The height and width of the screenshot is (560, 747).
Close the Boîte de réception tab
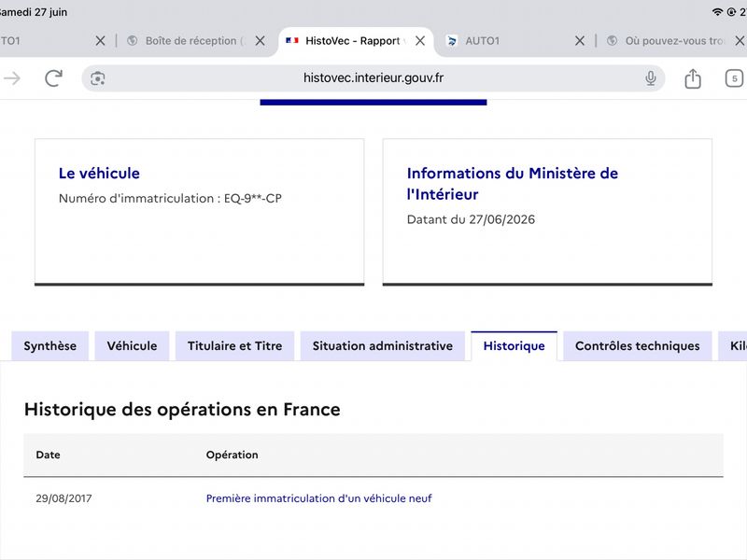click(x=260, y=41)
